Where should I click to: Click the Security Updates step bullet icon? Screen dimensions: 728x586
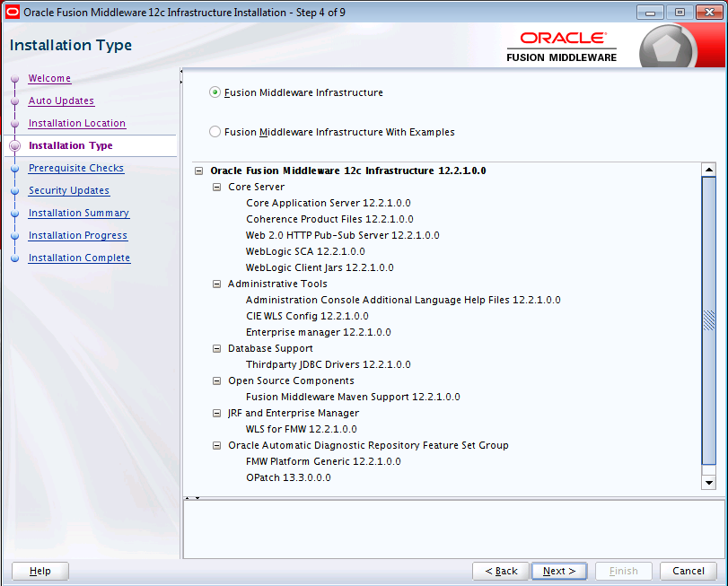(15, 190)
